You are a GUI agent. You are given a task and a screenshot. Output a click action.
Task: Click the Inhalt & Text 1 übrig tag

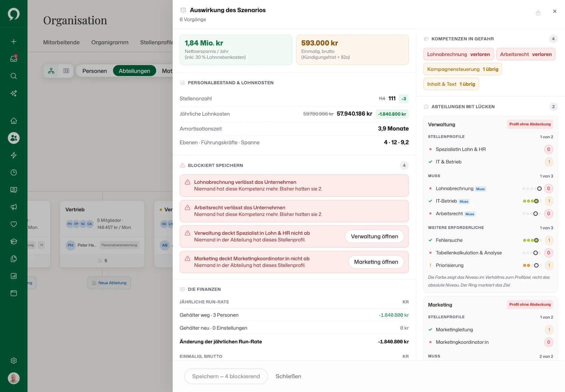point(451,84)
